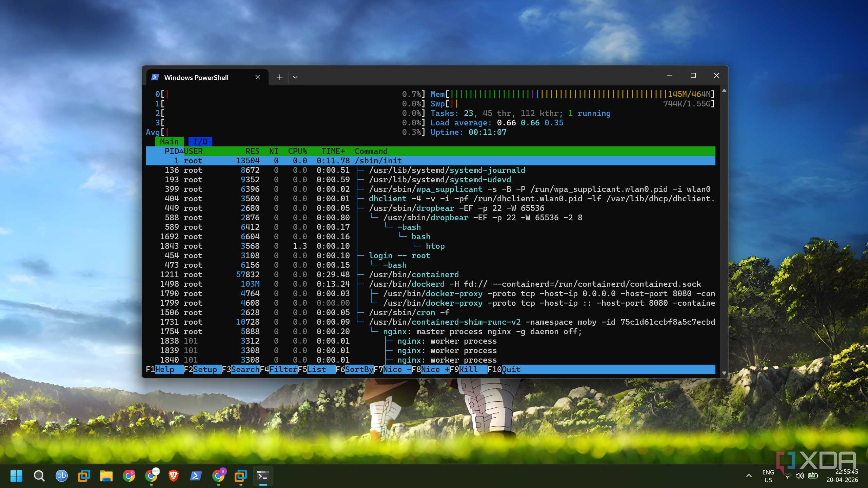
Task: Click F3 Search in htop footer
Action: [x=241, y=369]
